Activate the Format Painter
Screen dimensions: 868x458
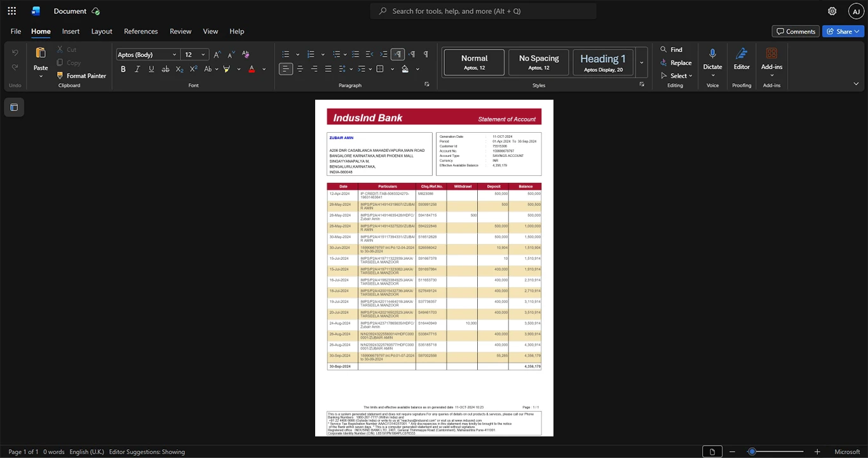pyautogui.click(x=81, y=76)
